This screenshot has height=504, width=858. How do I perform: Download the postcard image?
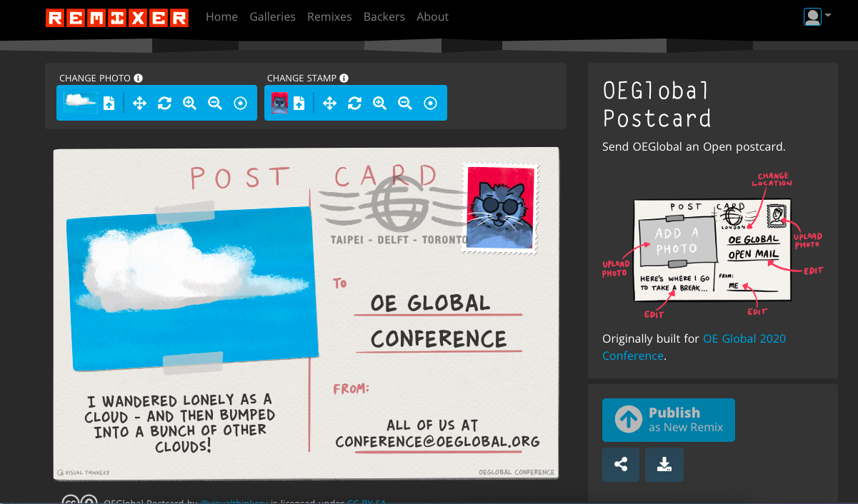click(664, 465)
